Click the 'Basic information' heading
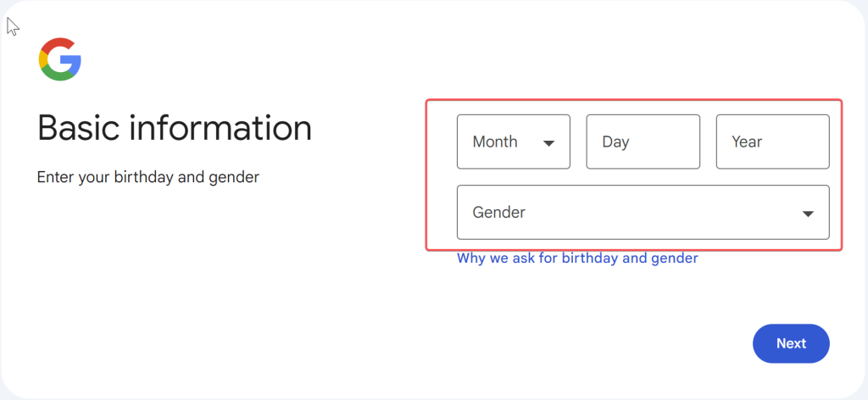The height and width of the screenshot is (400, 868). [175, 128]
